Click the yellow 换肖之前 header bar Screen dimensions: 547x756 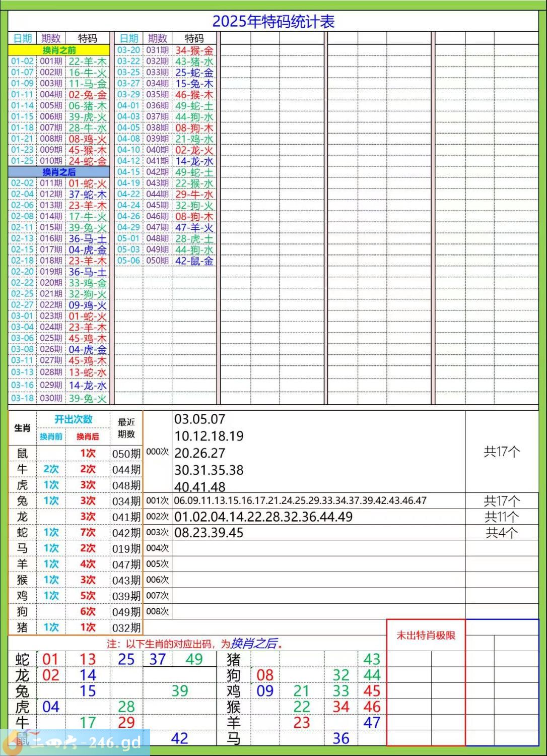pyautogui.click(x=59, y=50)
